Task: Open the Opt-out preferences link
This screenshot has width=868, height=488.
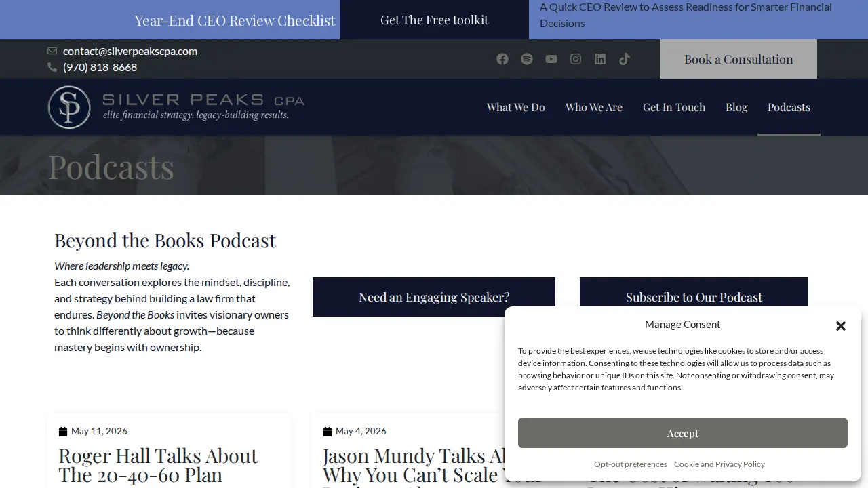Action: pyautogui.click(x=631, y=464)
